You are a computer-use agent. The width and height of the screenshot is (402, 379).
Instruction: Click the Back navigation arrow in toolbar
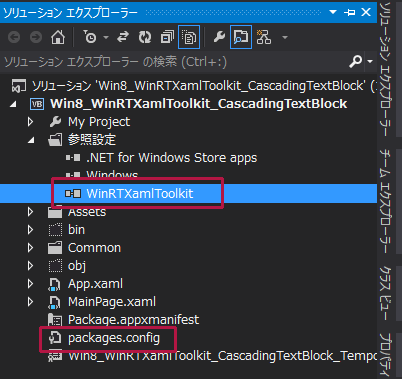point(14,37)
